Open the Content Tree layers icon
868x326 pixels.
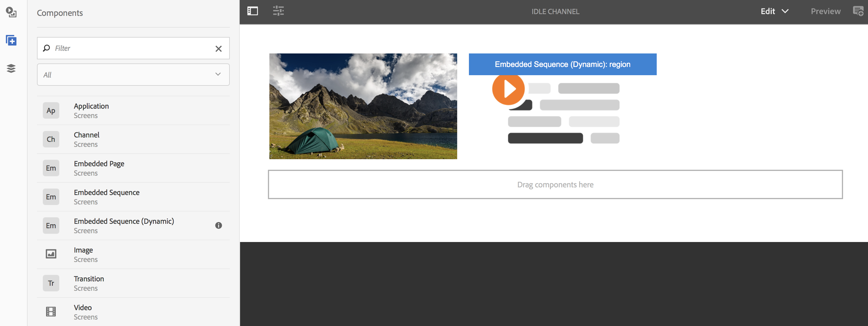[x=11, y=68]
